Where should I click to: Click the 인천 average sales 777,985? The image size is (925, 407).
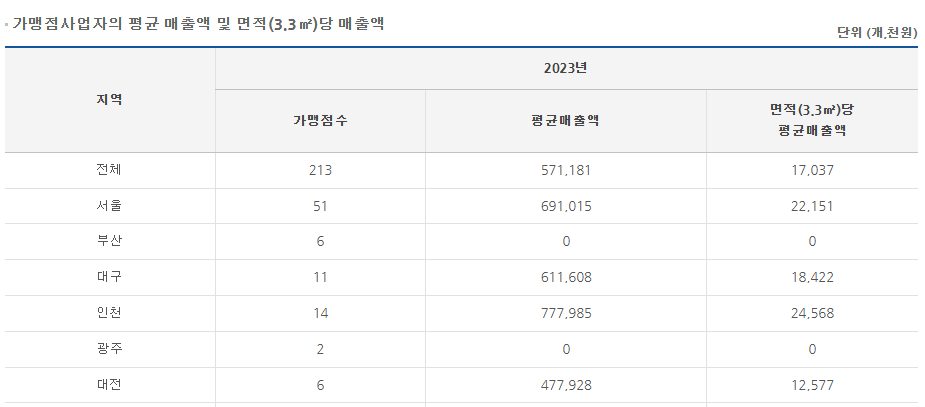click(x=566, y=313)
